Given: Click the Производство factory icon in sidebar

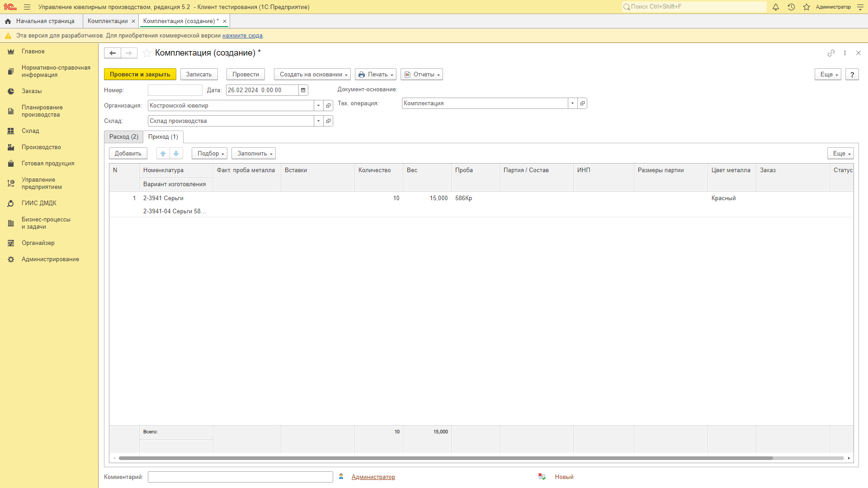Looking at the screenshot, I should click(x=11, y=147).
